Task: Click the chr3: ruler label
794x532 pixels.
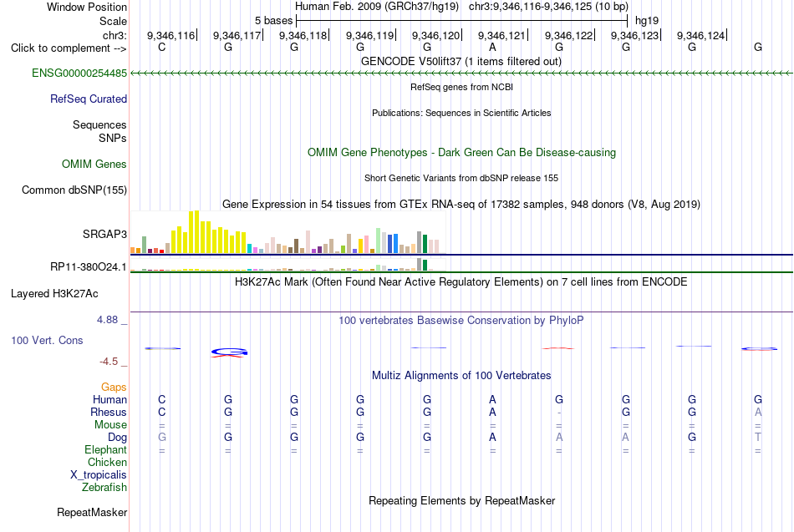Action: tap(115, 35)
